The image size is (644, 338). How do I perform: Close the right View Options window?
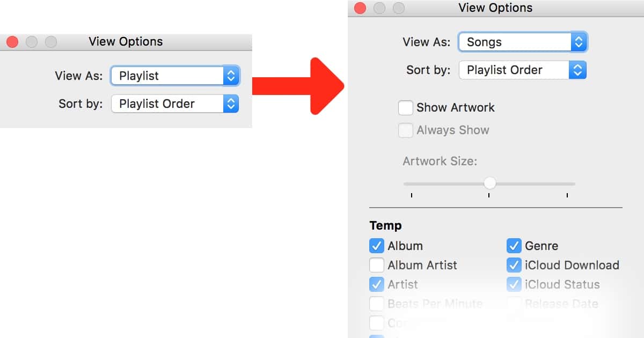[x=360, y=8]
